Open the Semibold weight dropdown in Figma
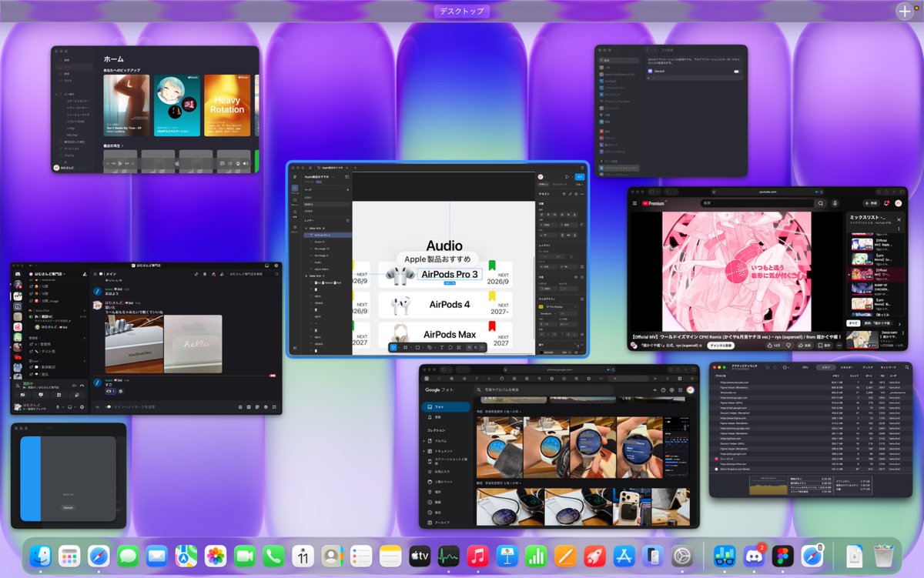This screenshot has width=924, height=578. [547, 313]
